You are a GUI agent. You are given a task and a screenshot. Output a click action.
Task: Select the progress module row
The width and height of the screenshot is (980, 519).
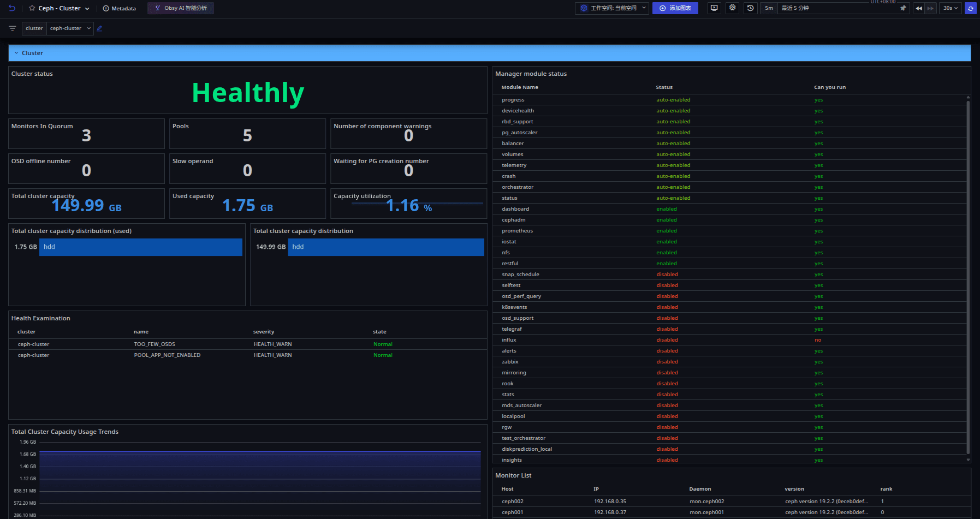[x=729, y=100]
